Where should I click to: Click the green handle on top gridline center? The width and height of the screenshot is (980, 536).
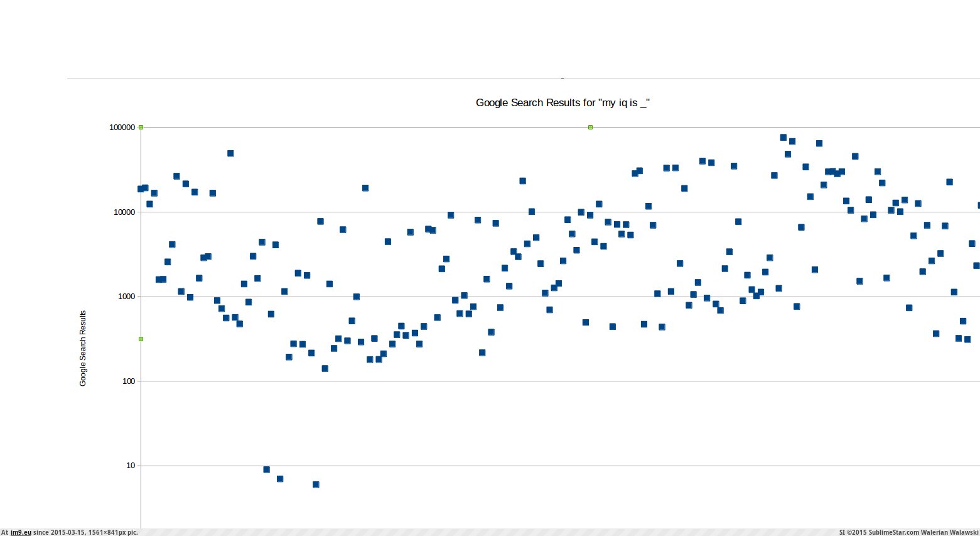pyautogui.click(x=590, y=127)
